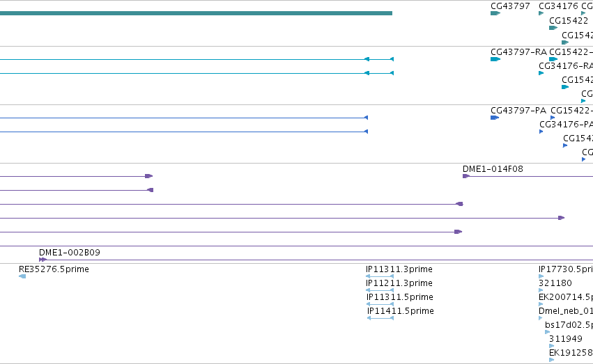Click the CG34176-PA annotation label

coord(566,124)
